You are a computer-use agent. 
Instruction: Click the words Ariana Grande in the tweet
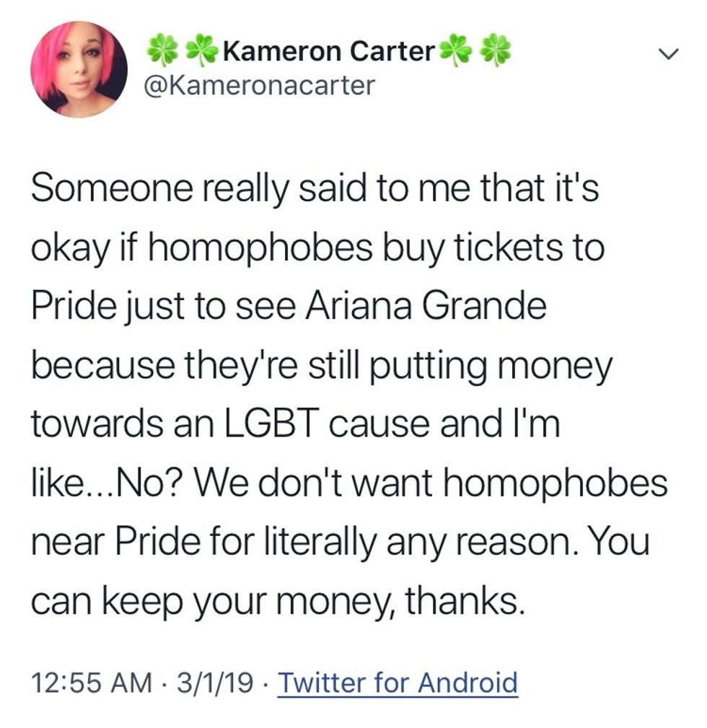425,307
